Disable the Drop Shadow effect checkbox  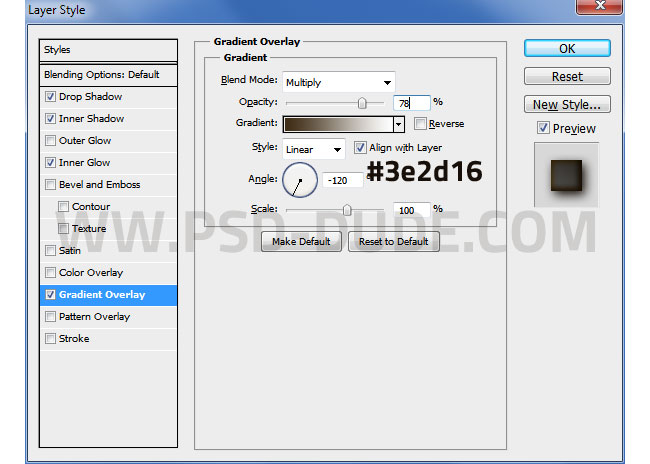coord(51,97)
